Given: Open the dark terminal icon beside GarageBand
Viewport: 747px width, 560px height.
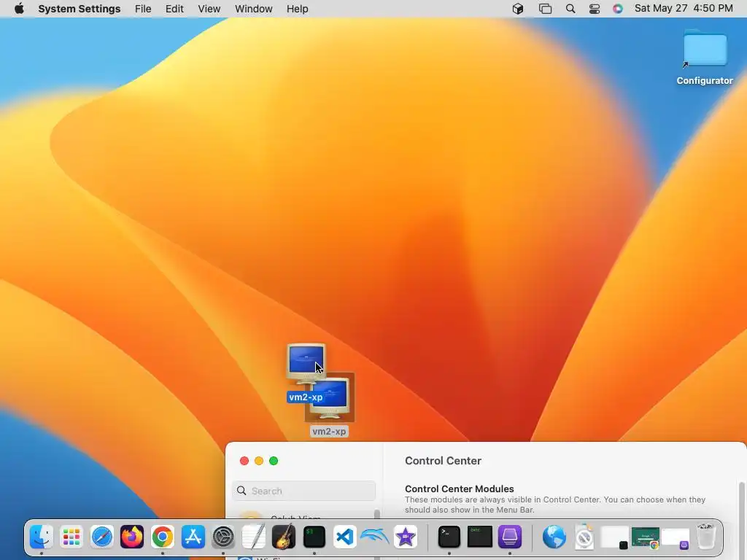Looking at the screenshot, I should (314, 537).
